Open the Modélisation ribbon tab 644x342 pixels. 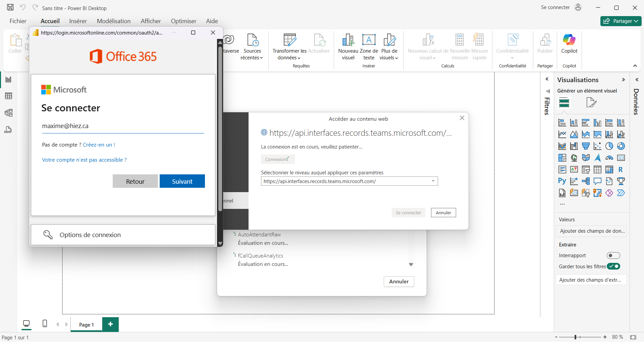pos(114,21)
